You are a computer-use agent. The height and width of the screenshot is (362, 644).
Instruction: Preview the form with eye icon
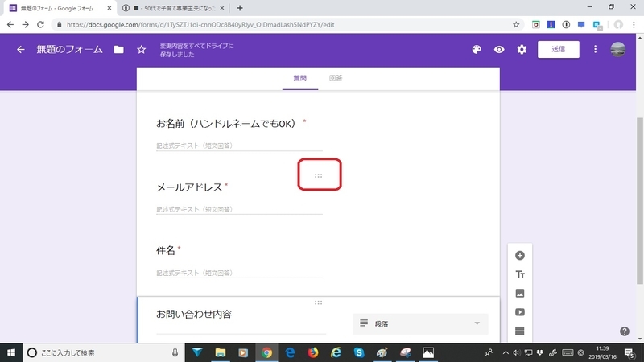(x=499, y=50)
